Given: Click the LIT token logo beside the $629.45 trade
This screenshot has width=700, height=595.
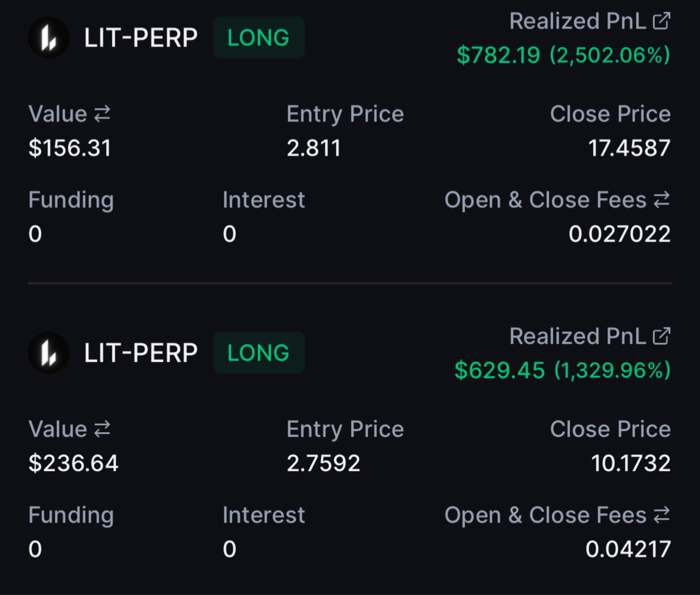Looking at the screenshot, I should 49,353.
